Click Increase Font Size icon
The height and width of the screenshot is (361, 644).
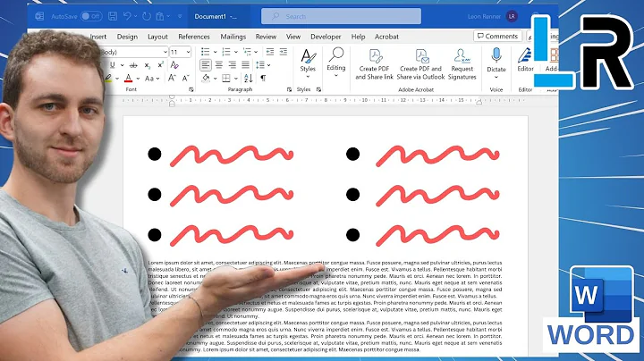[x=172, y=78]
